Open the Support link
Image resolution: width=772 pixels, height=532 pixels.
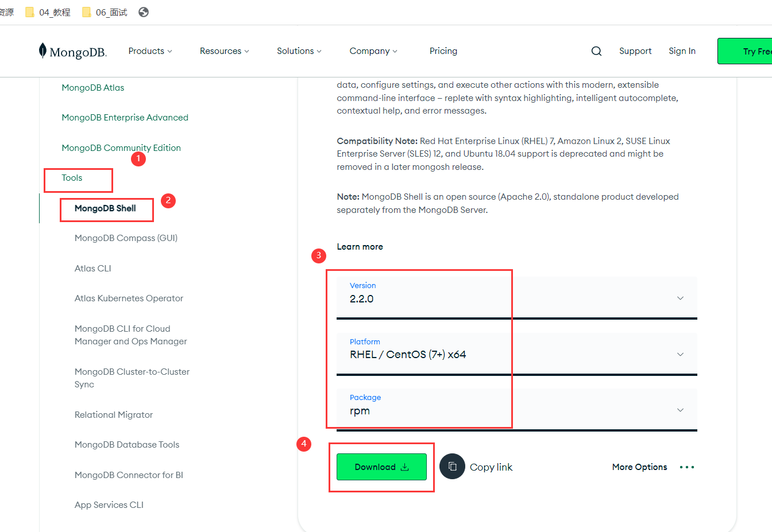(x=635, y=51)
